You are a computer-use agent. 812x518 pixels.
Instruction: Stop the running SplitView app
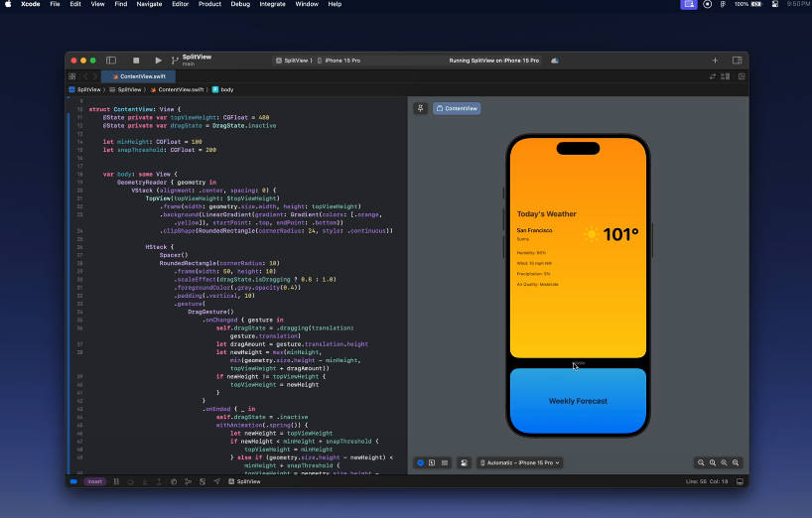click(136, 61)
